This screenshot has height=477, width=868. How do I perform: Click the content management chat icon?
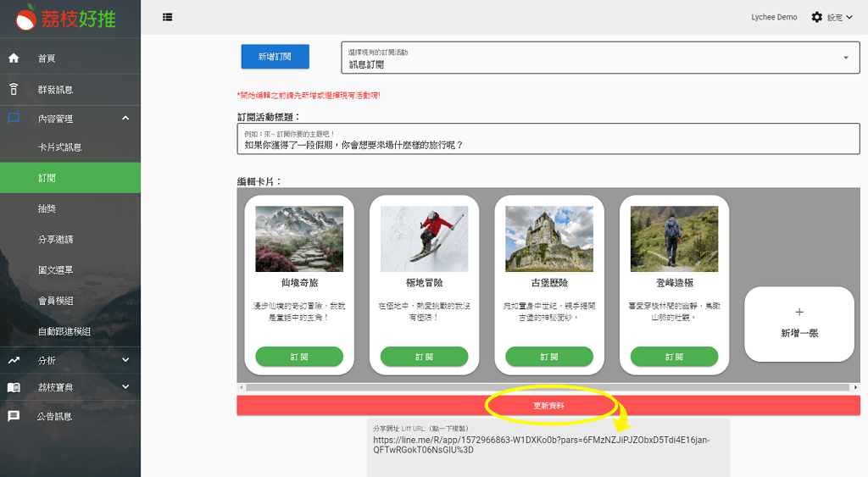tap(14, 119)
